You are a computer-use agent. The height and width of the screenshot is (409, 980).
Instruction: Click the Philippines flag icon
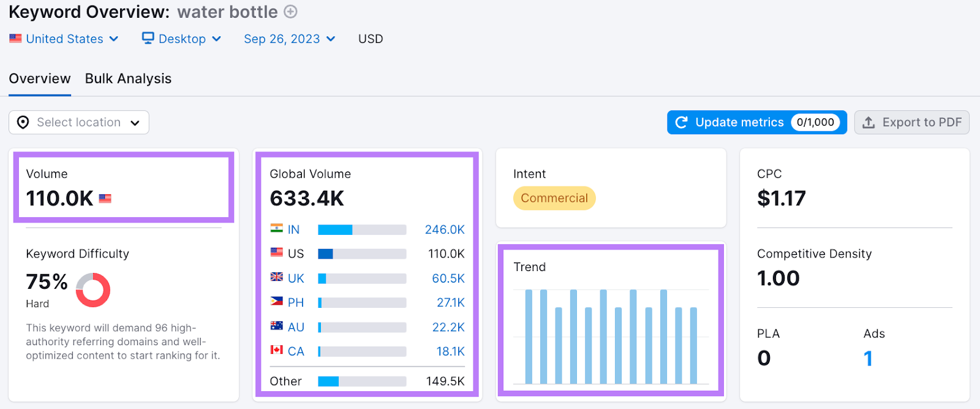click(x=277, y=302)
